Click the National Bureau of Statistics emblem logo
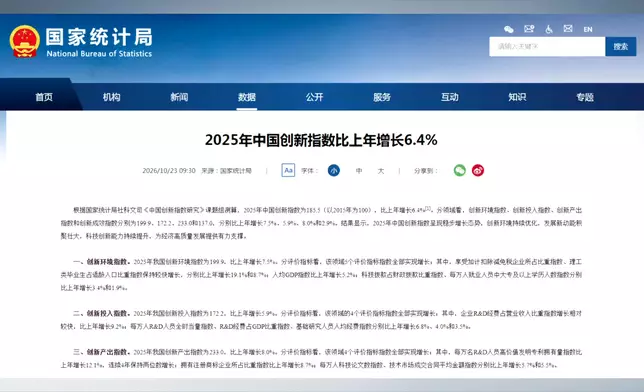644x392 pixels. click(25, 41)
